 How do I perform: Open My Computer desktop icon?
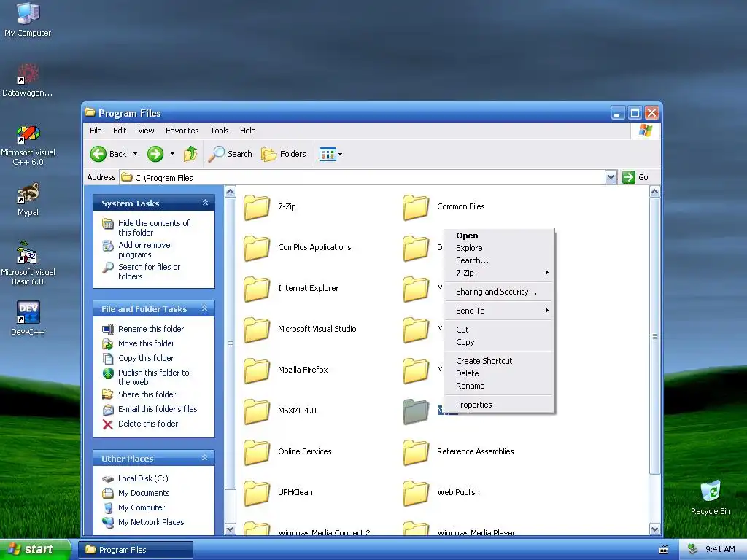28,19
